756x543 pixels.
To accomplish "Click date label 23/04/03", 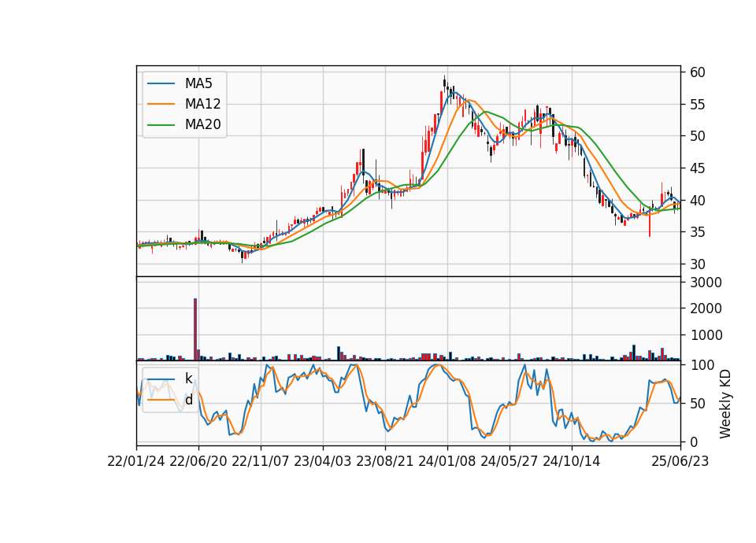I will [x=323, y=461].
